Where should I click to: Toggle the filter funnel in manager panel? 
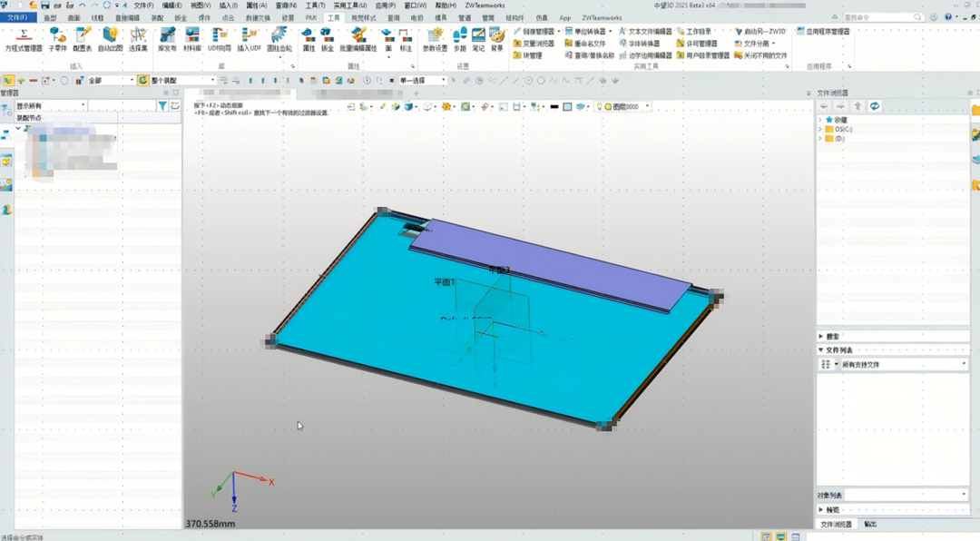pos(162,106)
